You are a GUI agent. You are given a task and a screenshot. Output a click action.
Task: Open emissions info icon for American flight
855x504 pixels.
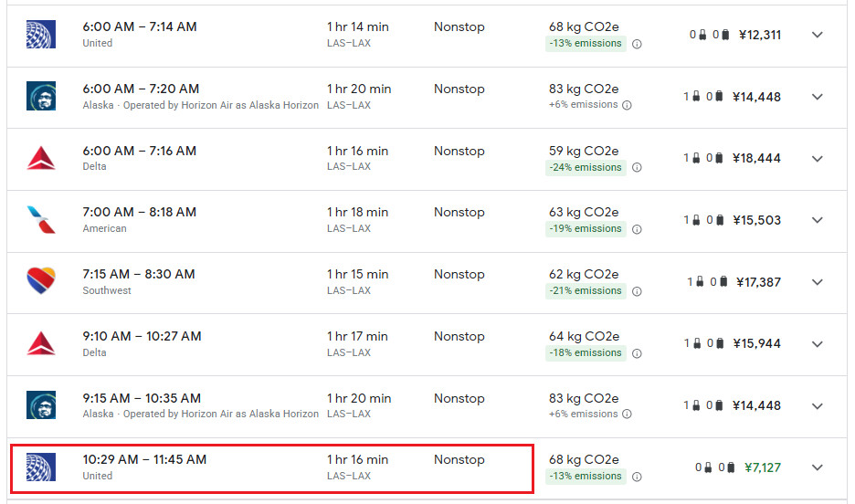pyautogui.click(x=637, y=229)
